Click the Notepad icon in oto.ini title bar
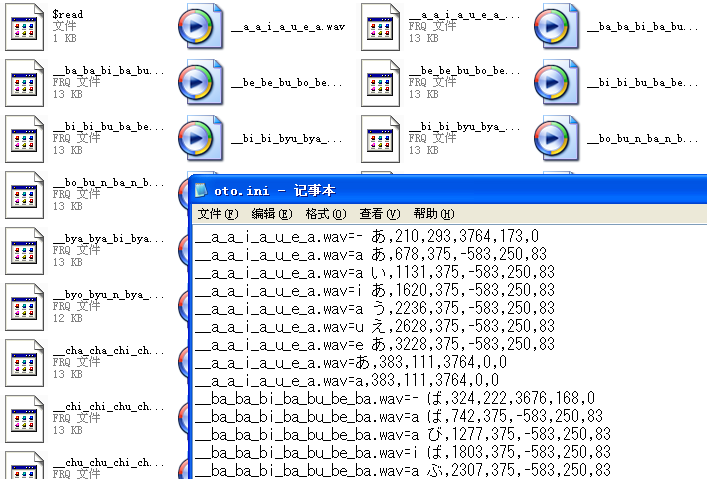Image resolution: width=707 pixels, height=479 pixels. (x=201, y=191)
